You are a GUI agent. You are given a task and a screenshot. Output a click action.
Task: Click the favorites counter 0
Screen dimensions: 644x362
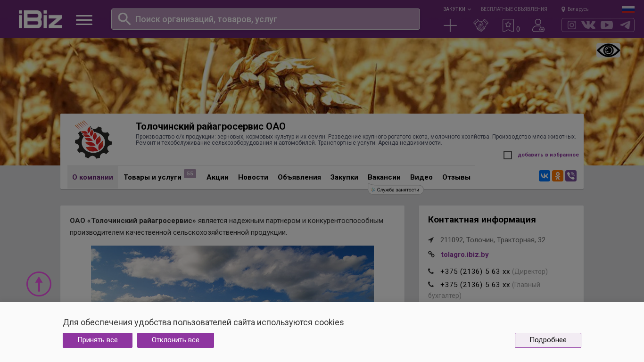(518, 29)
